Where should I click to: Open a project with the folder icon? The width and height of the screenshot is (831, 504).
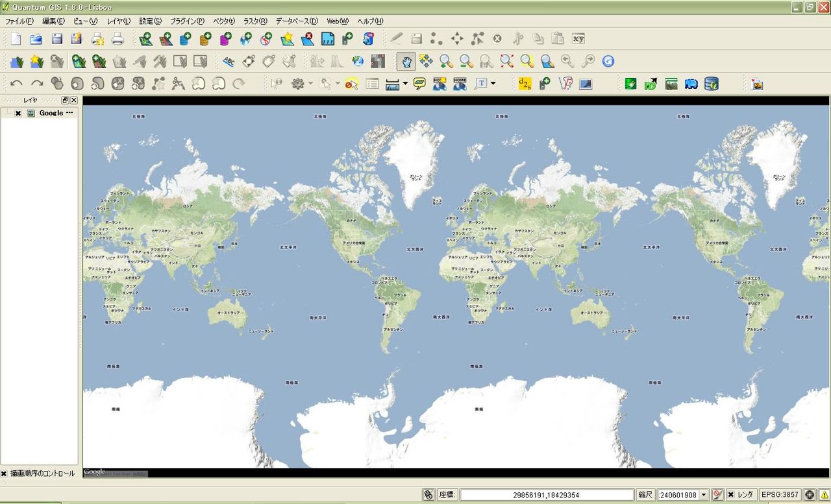coord(36,39)
